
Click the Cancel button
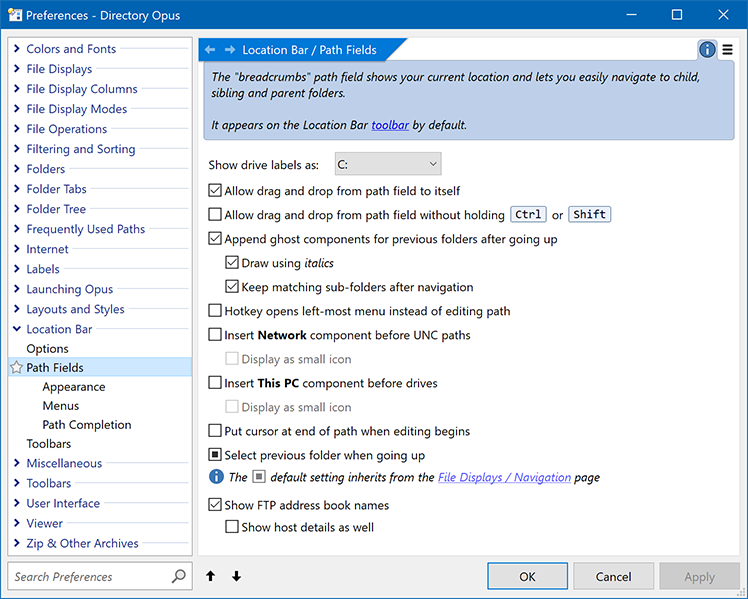pyautogui.click(x=613, y=577)
